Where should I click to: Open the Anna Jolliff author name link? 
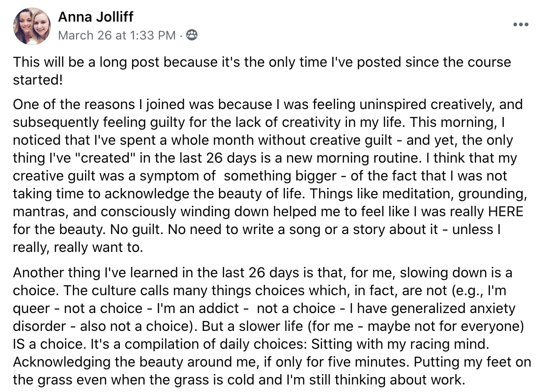pyautogui.click(x=95, y=16)
